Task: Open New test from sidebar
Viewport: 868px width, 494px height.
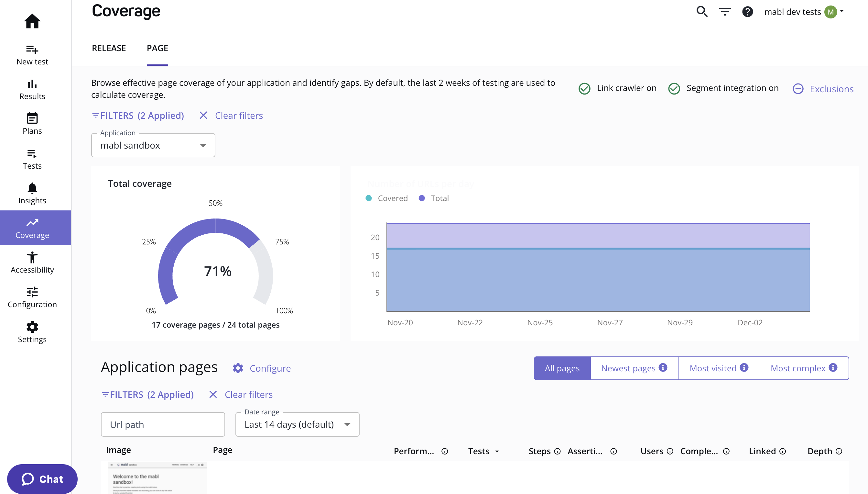Action: pyautogui.click(x=32, y=55)
